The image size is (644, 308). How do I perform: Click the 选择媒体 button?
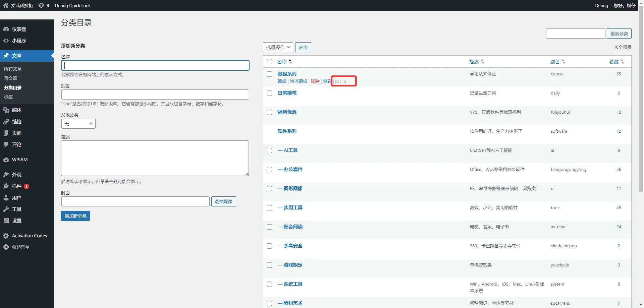[x=224, y=201]
